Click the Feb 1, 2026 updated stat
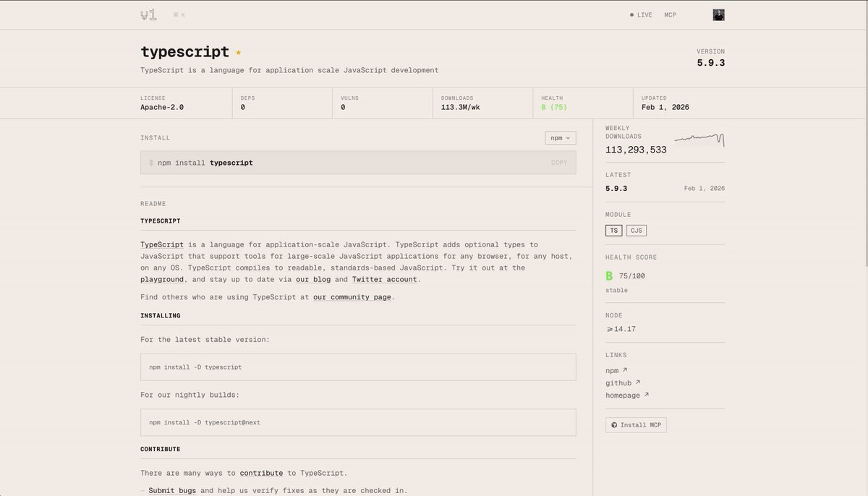868x496 pixels. (665, 107)
